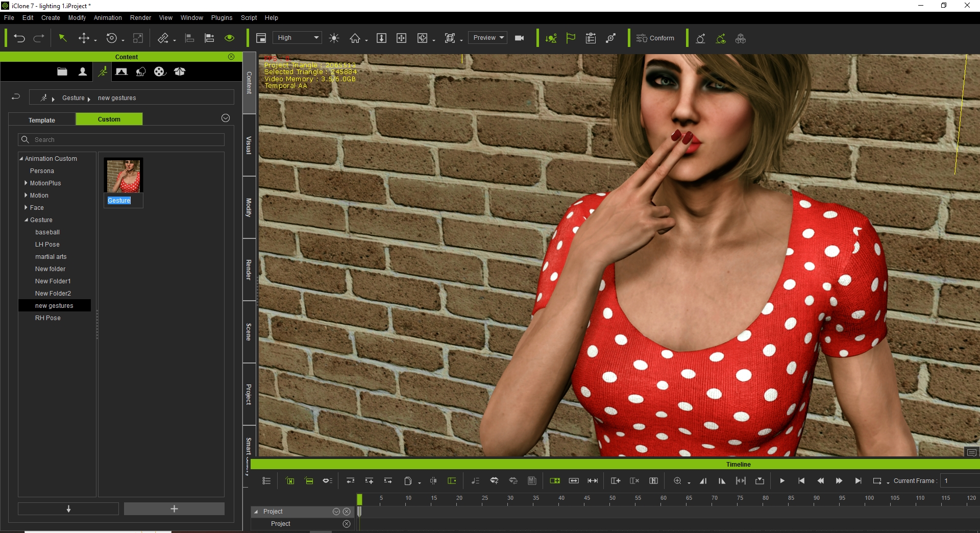Click the timeline zoom magnifier icon
This screenshot has height=533, width=980.
[677, 481]
